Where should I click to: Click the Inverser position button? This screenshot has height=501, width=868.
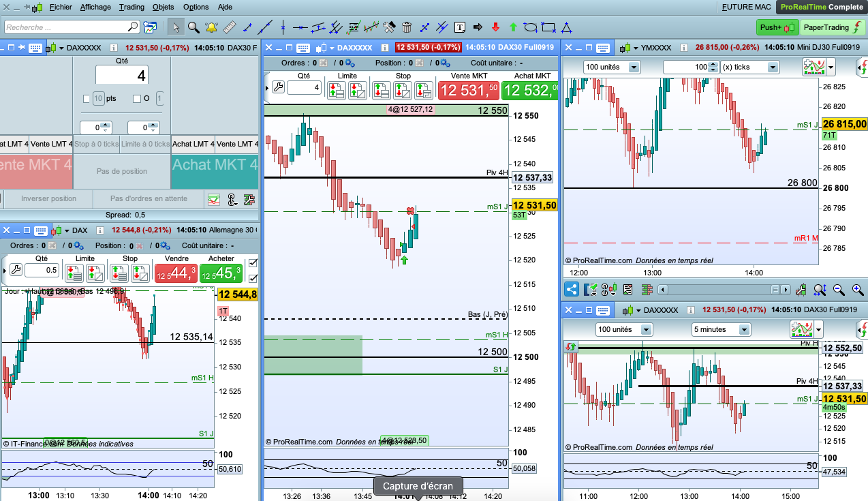(x=48, y=199)
